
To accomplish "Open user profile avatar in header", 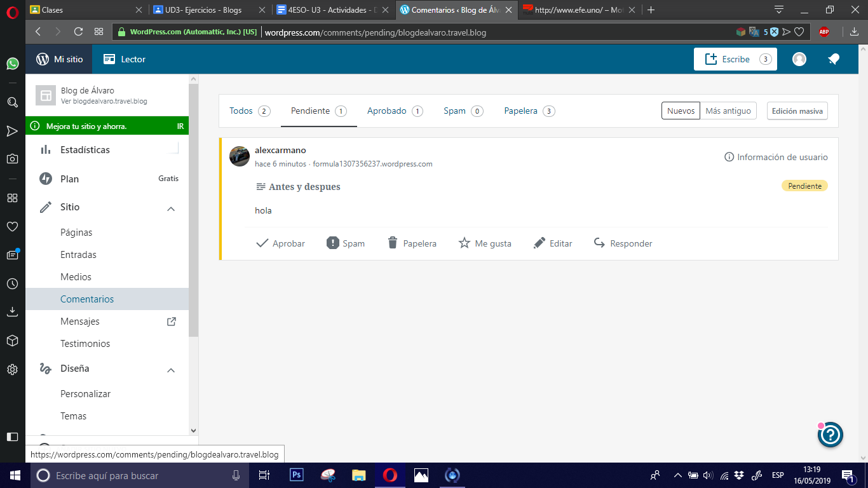I will [799, 59].
